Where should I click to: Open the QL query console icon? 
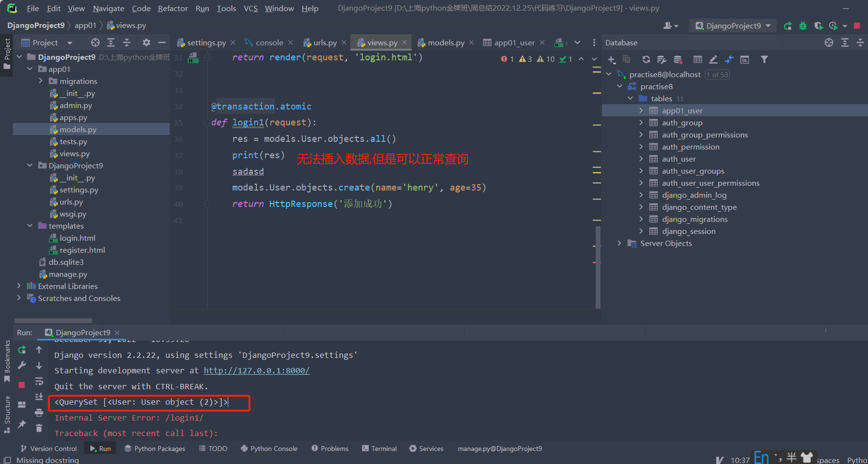[745, 59]
